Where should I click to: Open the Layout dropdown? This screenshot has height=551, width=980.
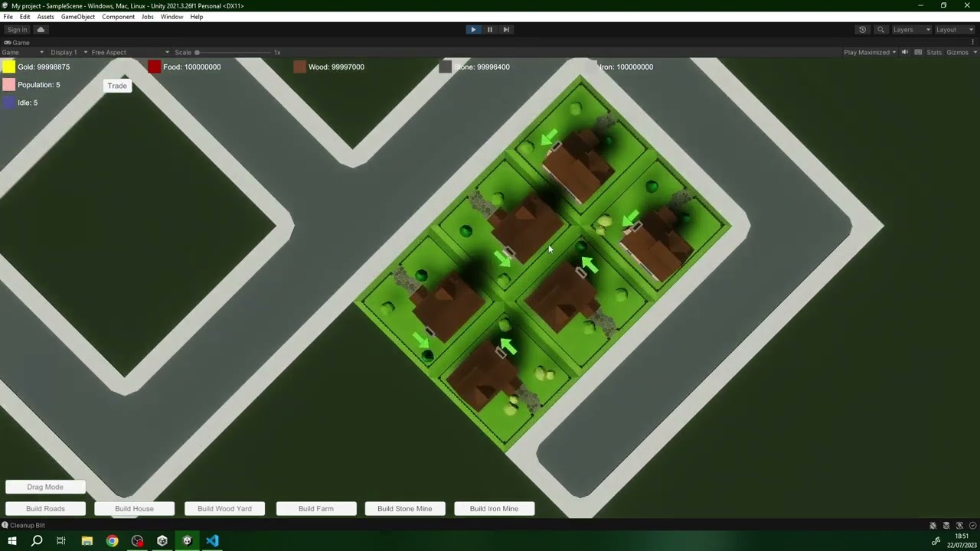(x=953, y=30)
